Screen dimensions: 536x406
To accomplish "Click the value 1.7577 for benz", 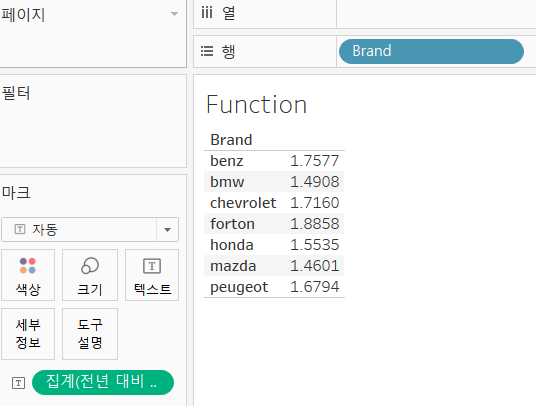I will (314, 161).
